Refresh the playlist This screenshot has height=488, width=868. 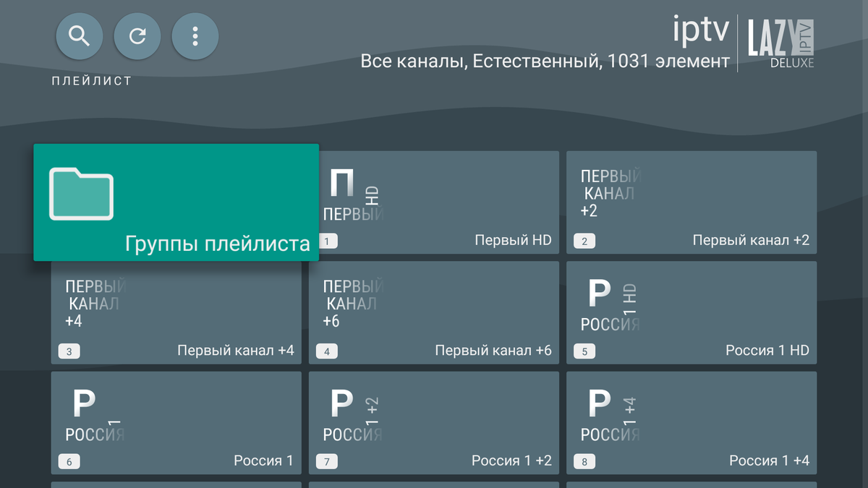coord(137,35)
